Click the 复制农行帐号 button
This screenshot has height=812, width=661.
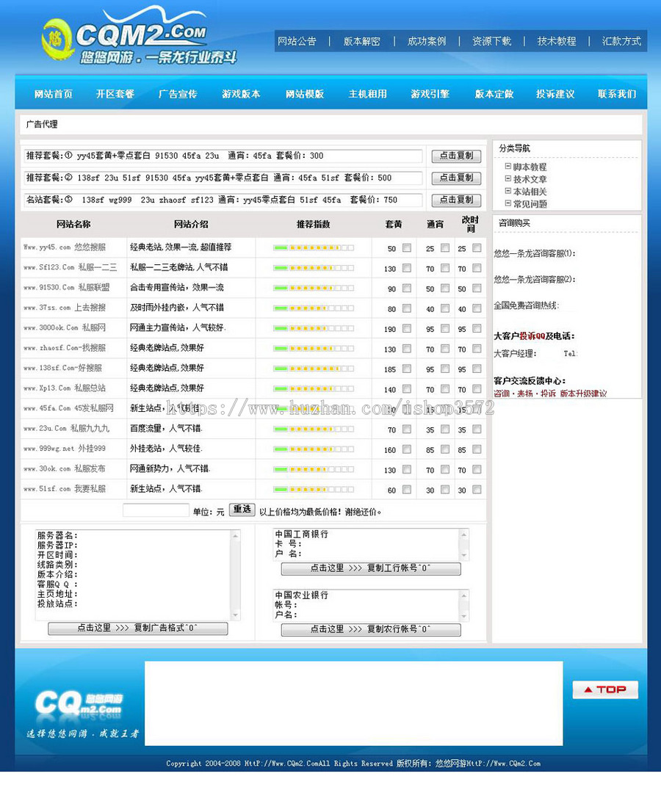[x=371, y=629]
